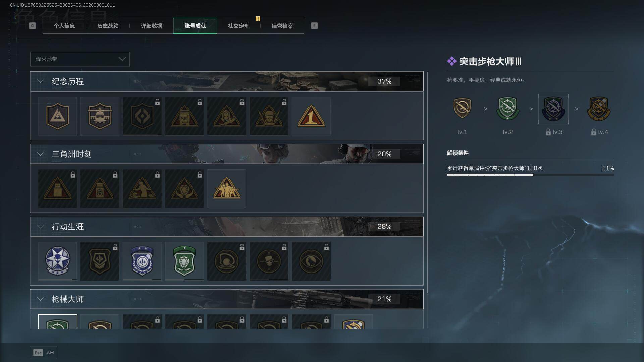Select the green gem shield badge
The image size is (644, 362).
184,261
